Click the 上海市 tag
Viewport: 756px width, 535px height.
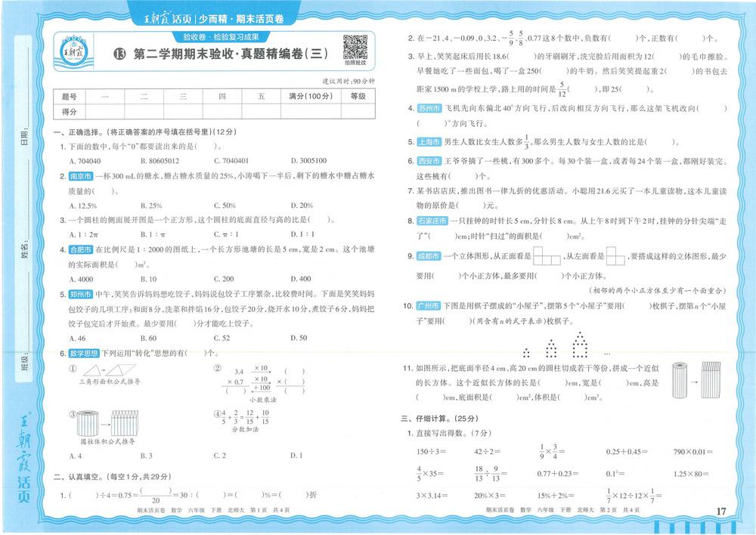click(429, 142)
